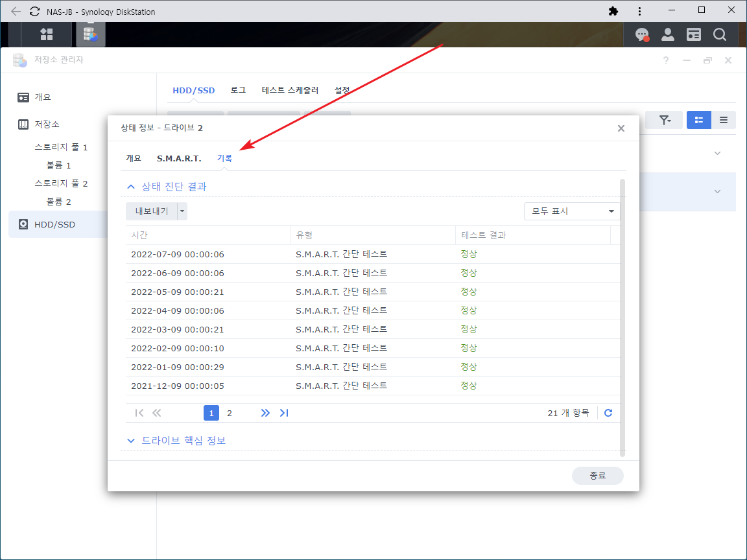
Task: Select the 2022-06-09 00:00:06 test row
Action: 373,273
